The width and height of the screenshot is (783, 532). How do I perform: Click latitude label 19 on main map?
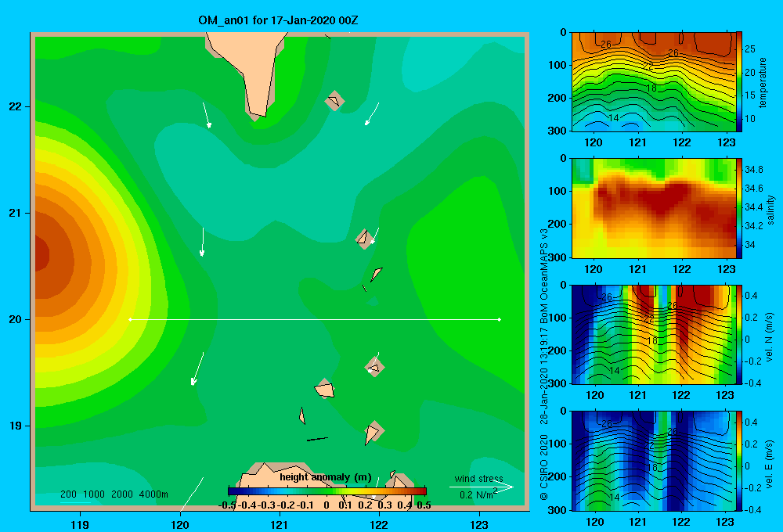(16, 426)
